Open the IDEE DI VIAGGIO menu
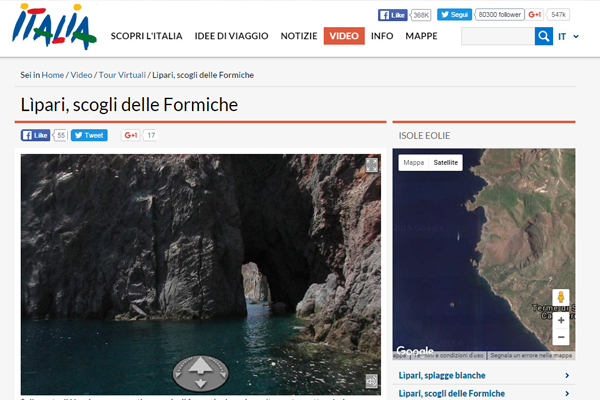Screen dimensions: 600x400 pos(232,36)
